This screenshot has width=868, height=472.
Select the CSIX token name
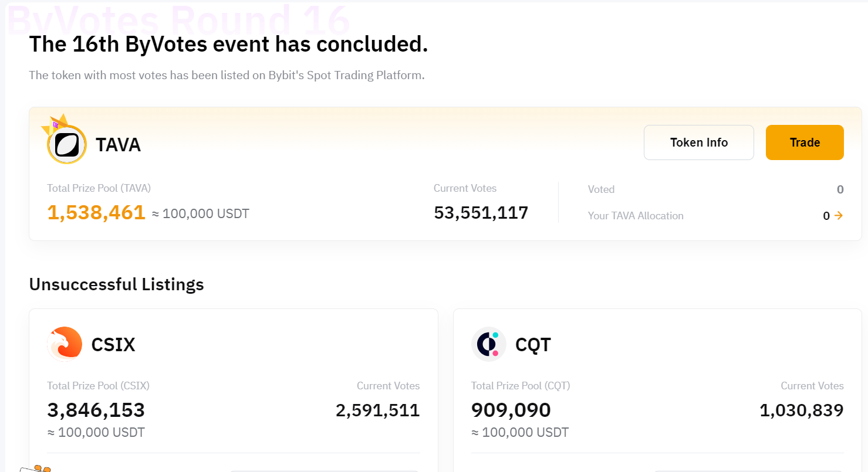coord(113,345)
